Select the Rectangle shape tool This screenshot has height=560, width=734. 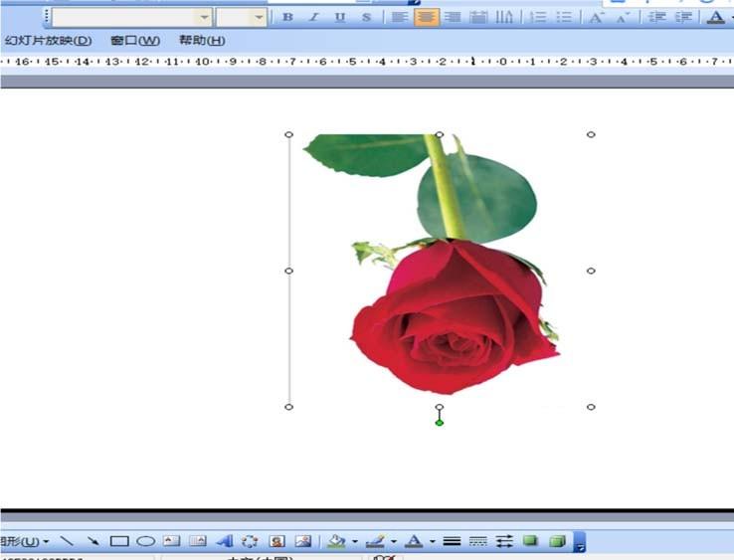click(x=119, y=542)
